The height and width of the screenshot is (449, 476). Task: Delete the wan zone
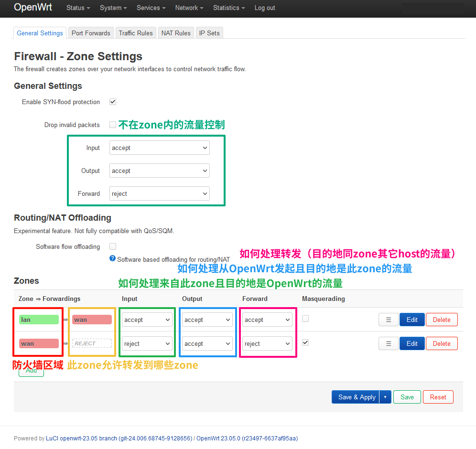pyautogui.click(x=441, y=343)
